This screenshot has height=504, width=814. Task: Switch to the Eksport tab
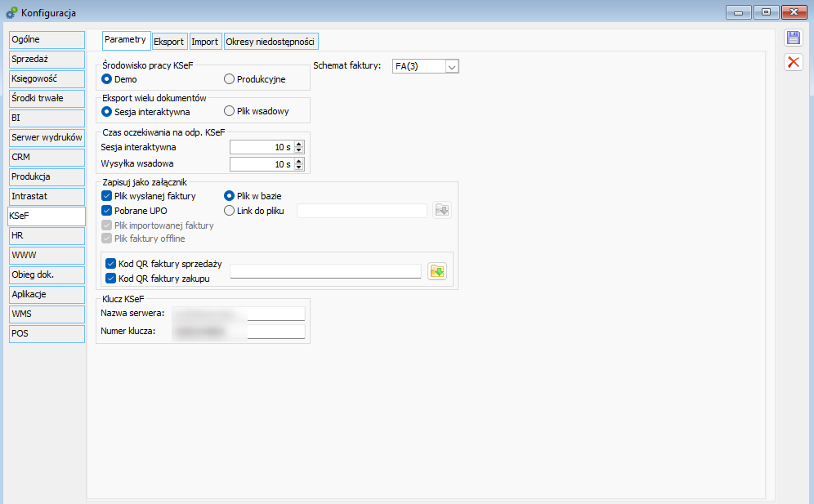168,42
